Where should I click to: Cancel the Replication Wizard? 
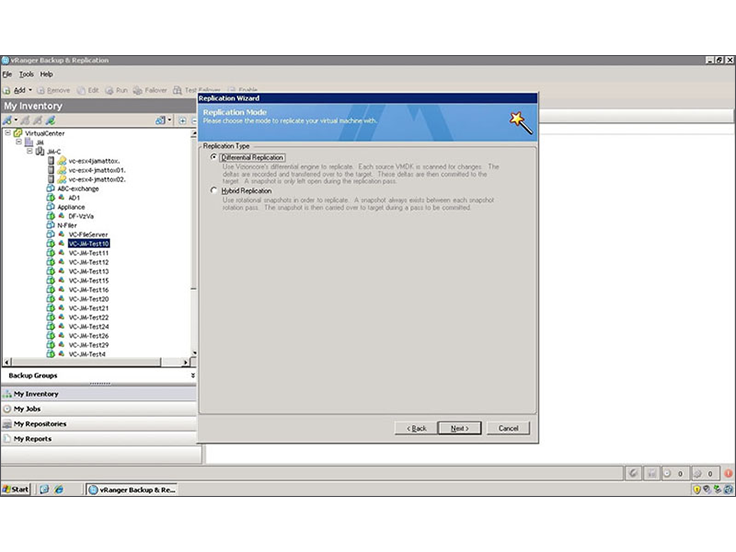pyautogui.click(x=508, y=428)
